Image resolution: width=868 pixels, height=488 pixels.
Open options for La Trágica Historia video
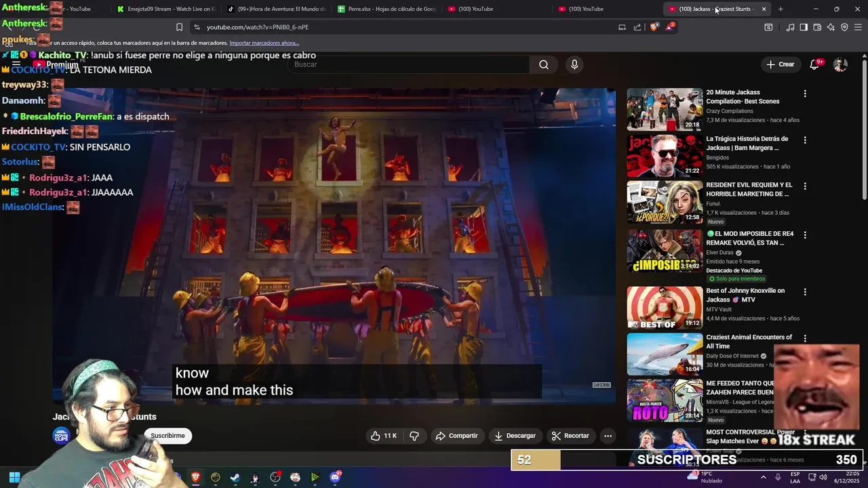click(805, 140)
